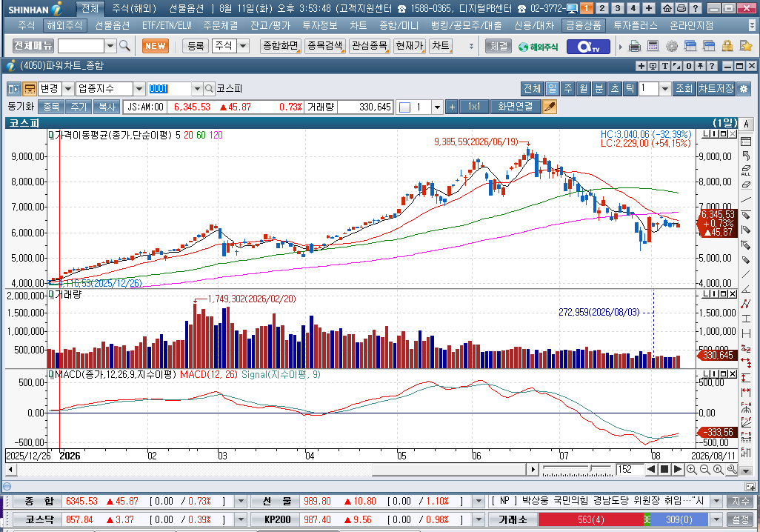Open the period number dropdown next to 틱
This screenshot has height=532, width=760.
665,89
